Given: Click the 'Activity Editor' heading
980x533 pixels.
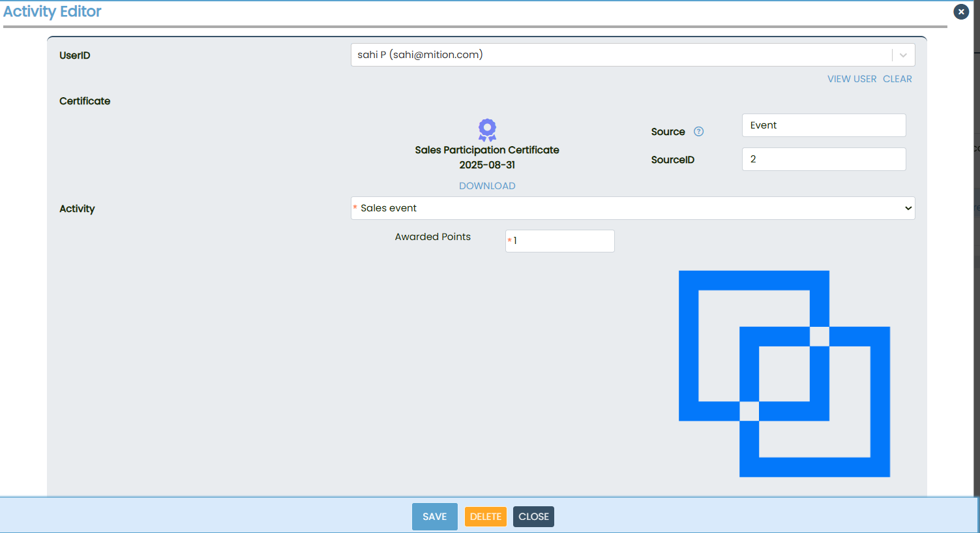Looking at the screenshot, I should coord(52,12).
